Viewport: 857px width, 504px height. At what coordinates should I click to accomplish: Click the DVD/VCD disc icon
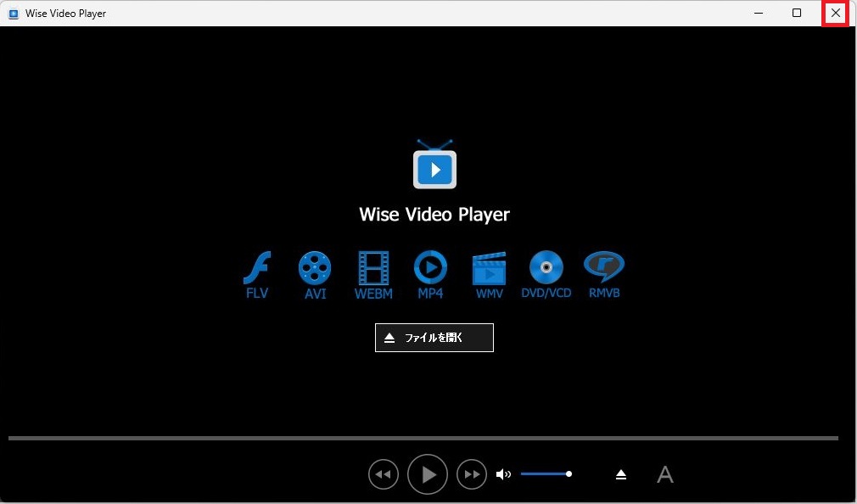(546, 268)
